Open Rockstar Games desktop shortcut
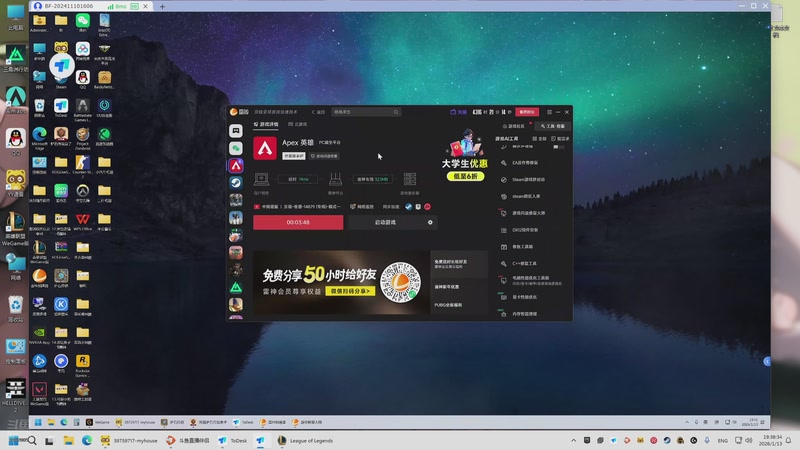 pyautogui.click(x=83, y=365)
